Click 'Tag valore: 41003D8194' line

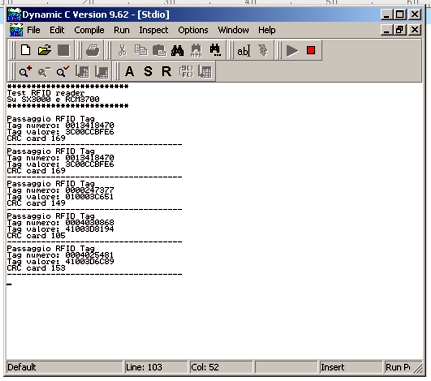point(60,229)
